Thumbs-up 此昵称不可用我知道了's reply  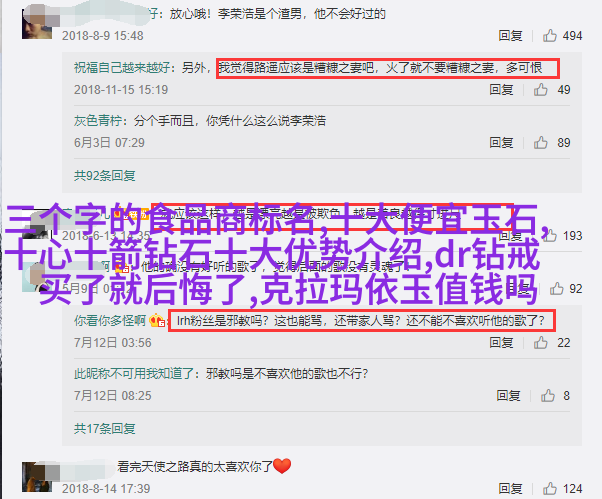point(548,395)
